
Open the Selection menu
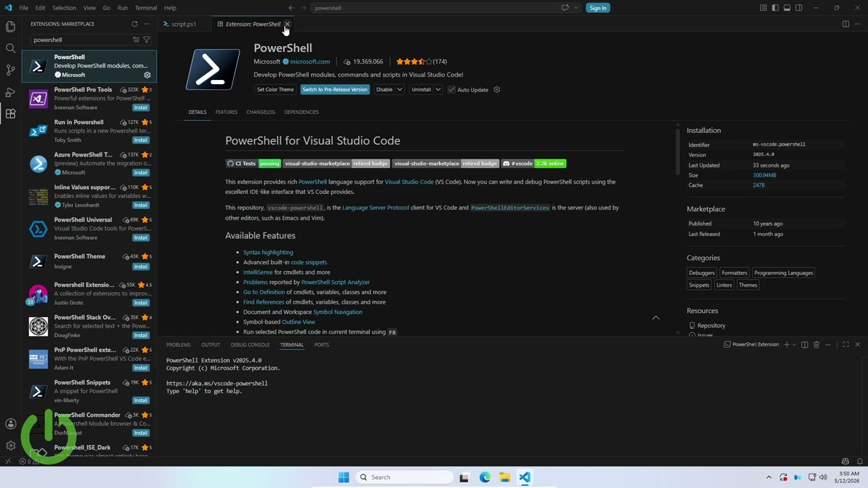coord(64,8)
